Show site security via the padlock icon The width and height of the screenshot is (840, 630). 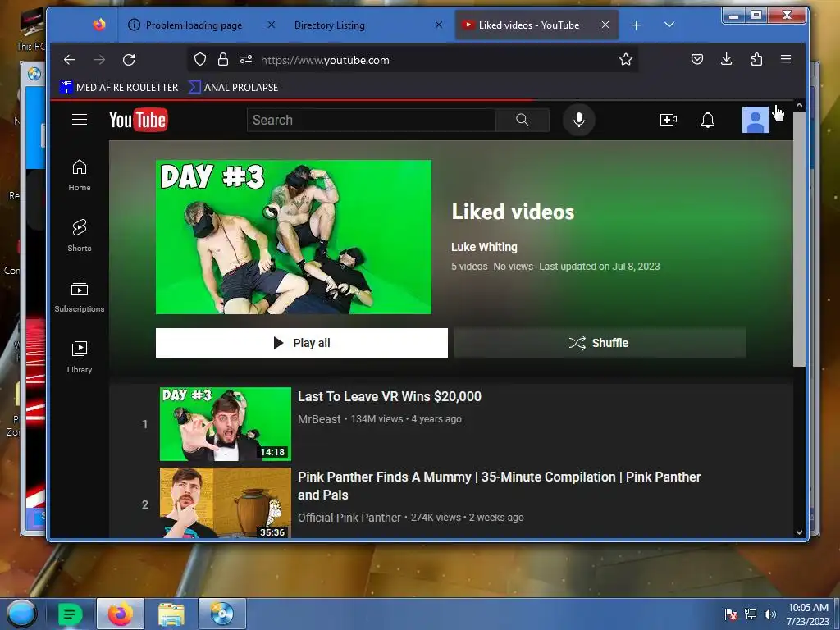pos(223,59)
